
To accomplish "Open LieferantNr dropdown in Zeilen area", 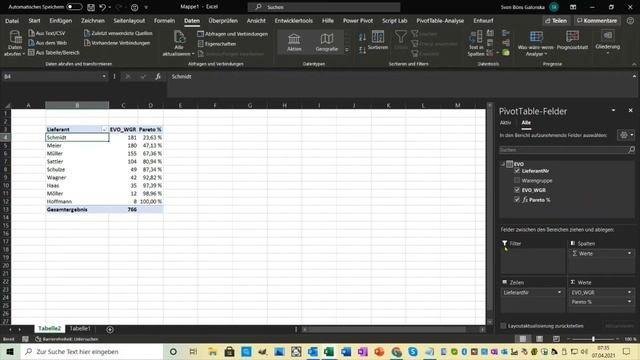I will click(x=559, y=292).
